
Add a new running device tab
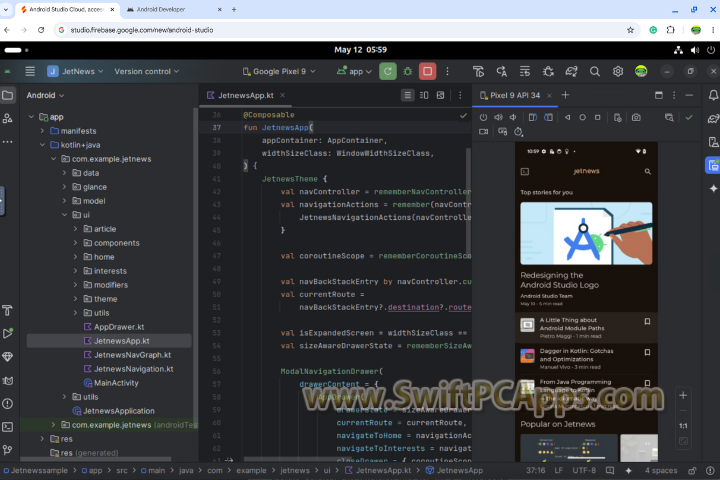coord(565,95)
